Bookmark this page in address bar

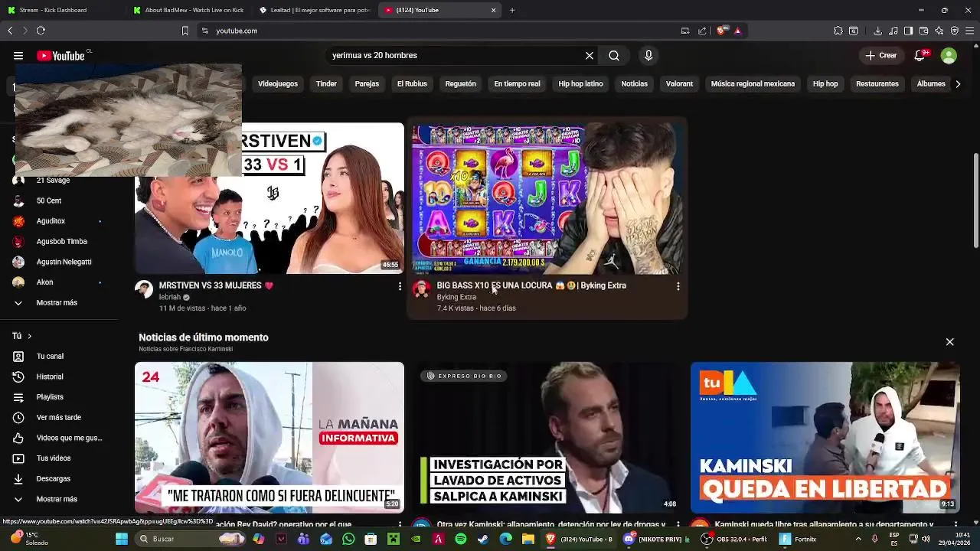185,31
